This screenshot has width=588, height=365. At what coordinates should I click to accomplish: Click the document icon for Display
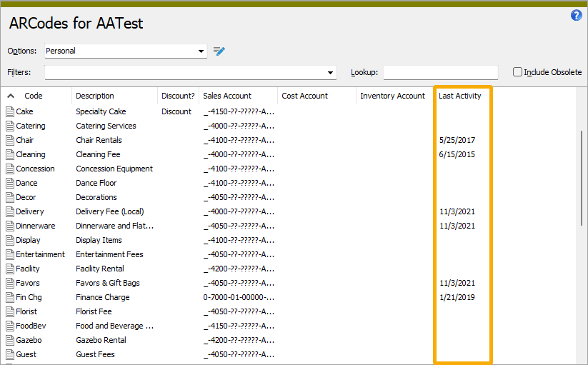point(10,240)
